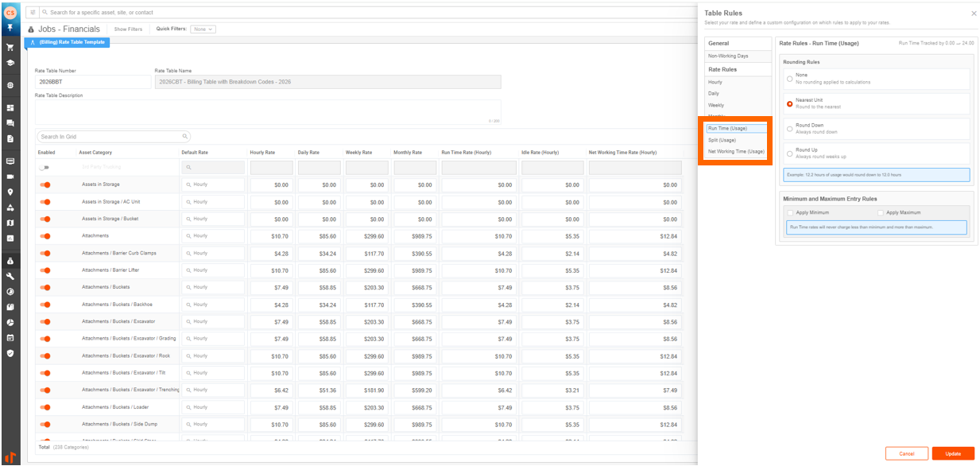Select the Net Working Time (Usage) rule
This screenshot has width=980, height=466.
(737, 151)
